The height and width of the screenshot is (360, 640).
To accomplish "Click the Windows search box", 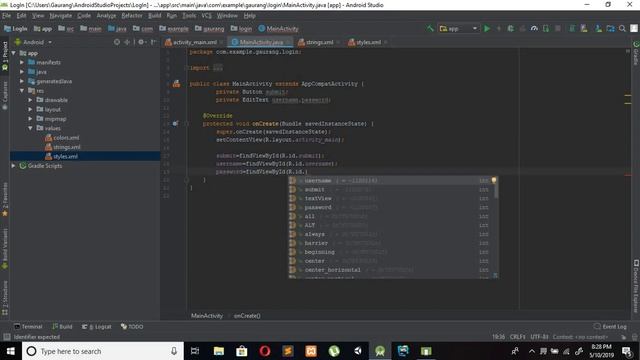I will (103, 351).
